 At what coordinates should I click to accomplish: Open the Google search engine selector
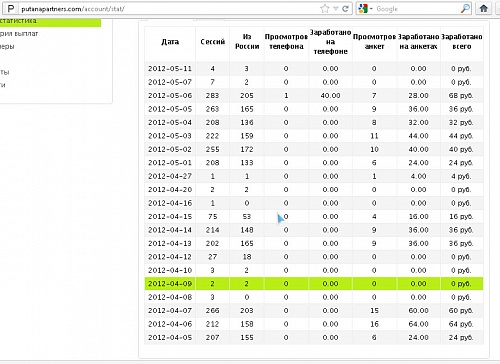tap(366, 9)
